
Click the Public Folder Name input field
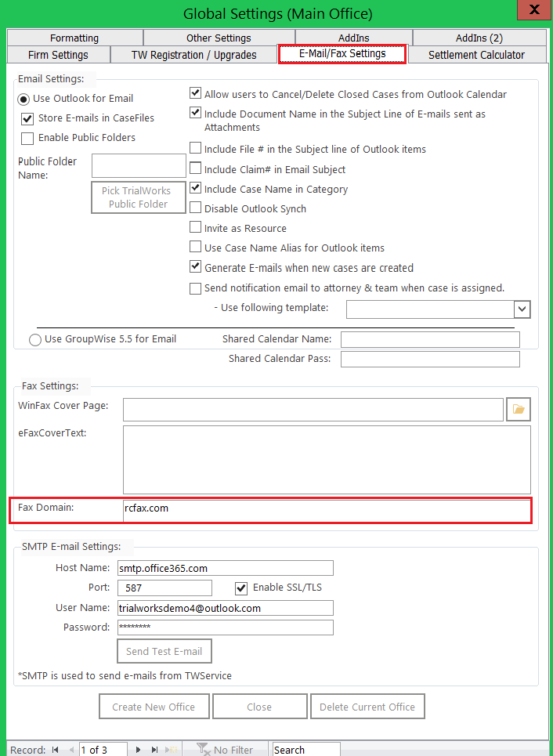(x=139, y=166)
